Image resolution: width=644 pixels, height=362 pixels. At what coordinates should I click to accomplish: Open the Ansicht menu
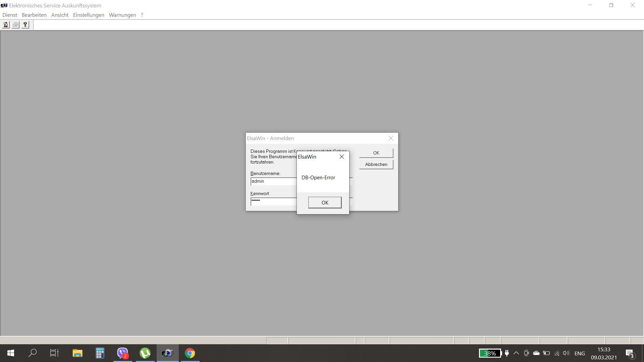(60, 15)
